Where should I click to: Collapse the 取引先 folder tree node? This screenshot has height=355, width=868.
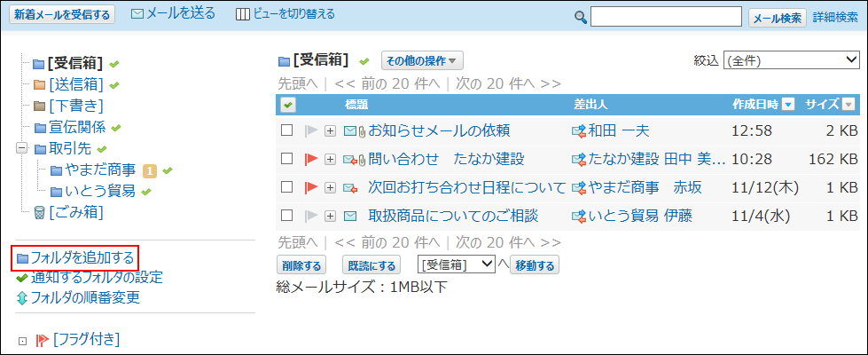(22, 148)
